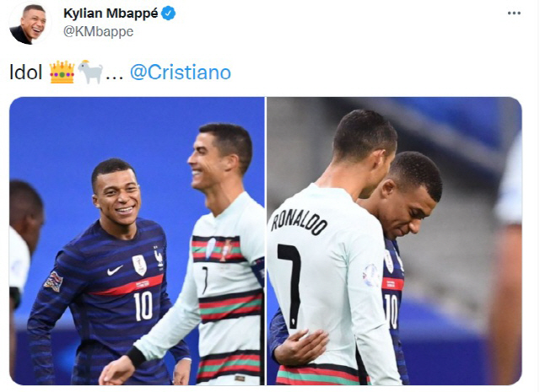Click the @KMbappe handle
The width and height of the screenshot is (540, 392).
98,32
